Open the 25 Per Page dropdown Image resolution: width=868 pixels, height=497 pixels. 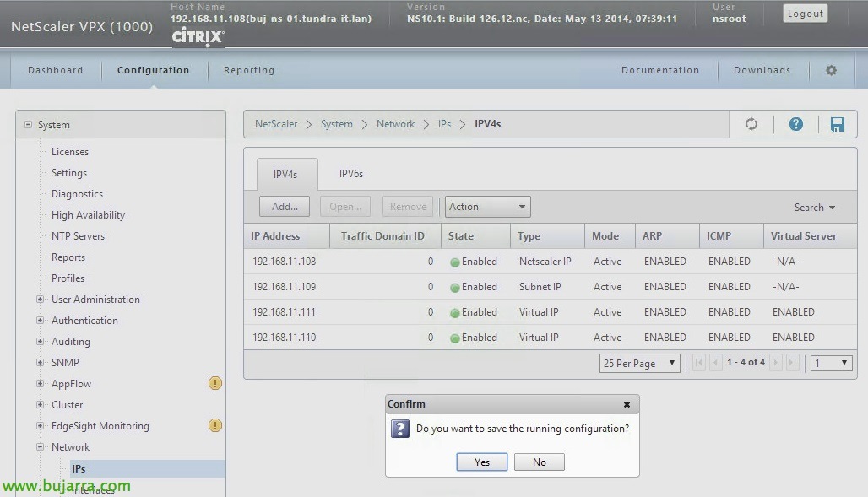click(639, 363)
